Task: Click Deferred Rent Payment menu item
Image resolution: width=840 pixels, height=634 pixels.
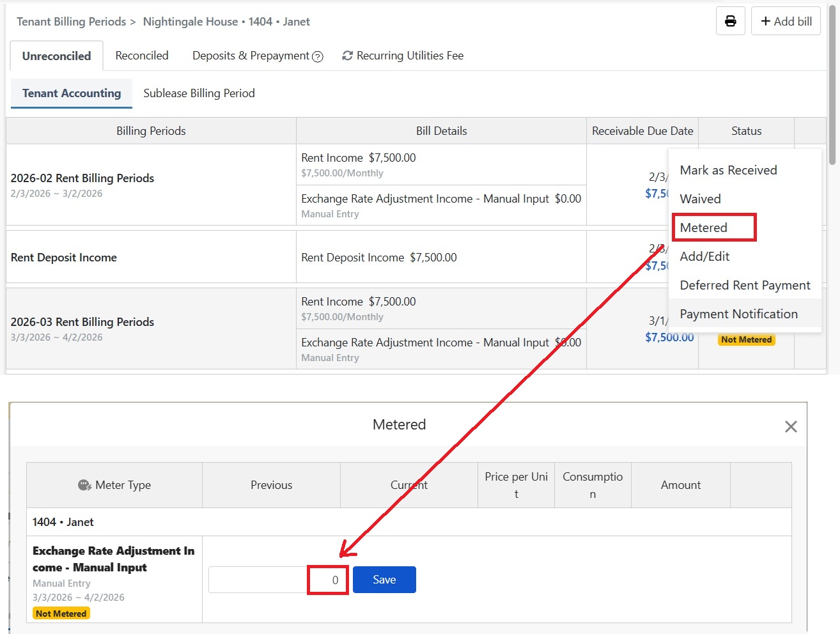Action: tap(745, 285)
